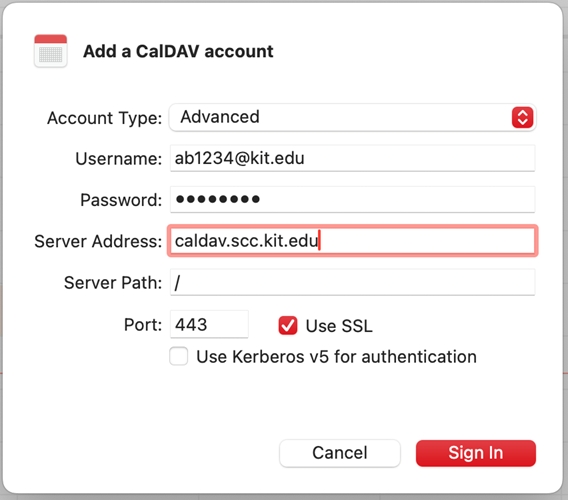Click into the Password field with dots

click(352, 199)
